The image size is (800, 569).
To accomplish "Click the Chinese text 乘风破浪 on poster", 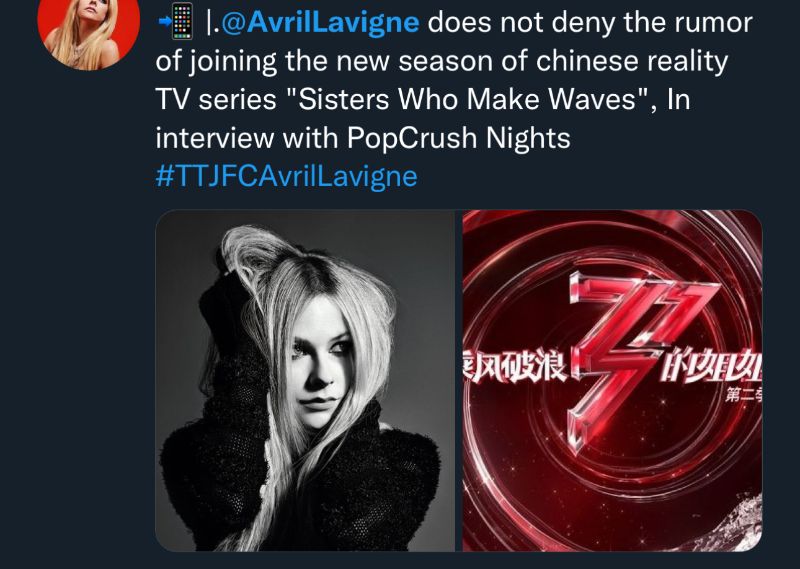I will click(514, 366).
